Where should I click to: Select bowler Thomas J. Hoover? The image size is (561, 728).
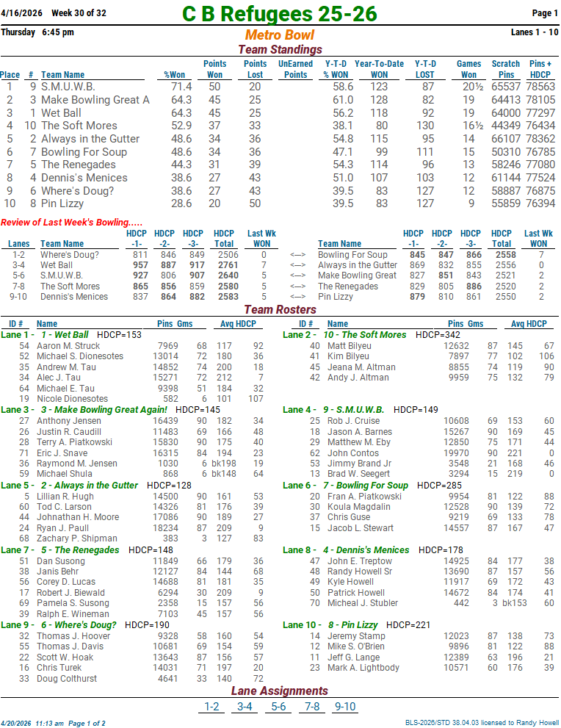(x=73, y=636)
